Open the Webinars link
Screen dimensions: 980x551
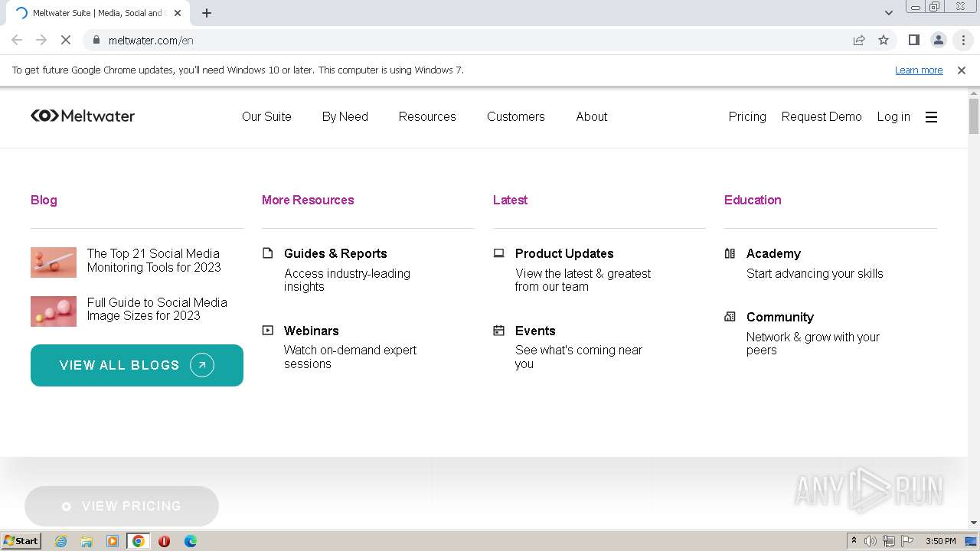coord(312,331)
